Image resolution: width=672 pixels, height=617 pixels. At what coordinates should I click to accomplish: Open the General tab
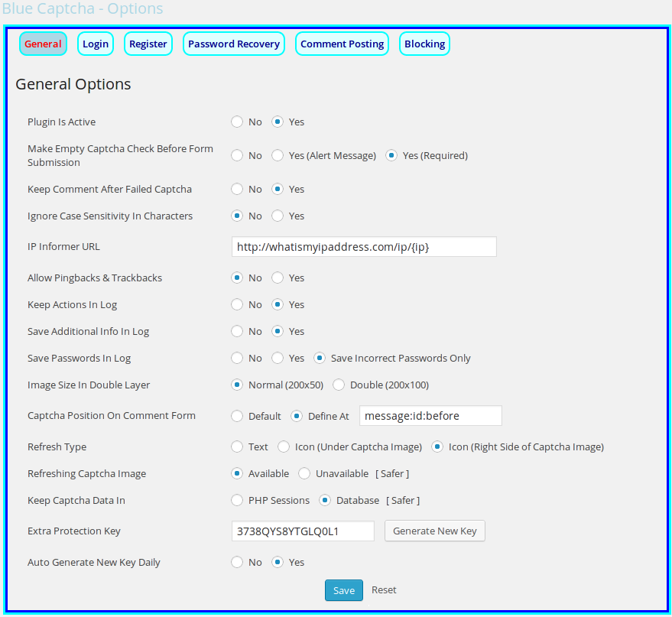(43, 44)
